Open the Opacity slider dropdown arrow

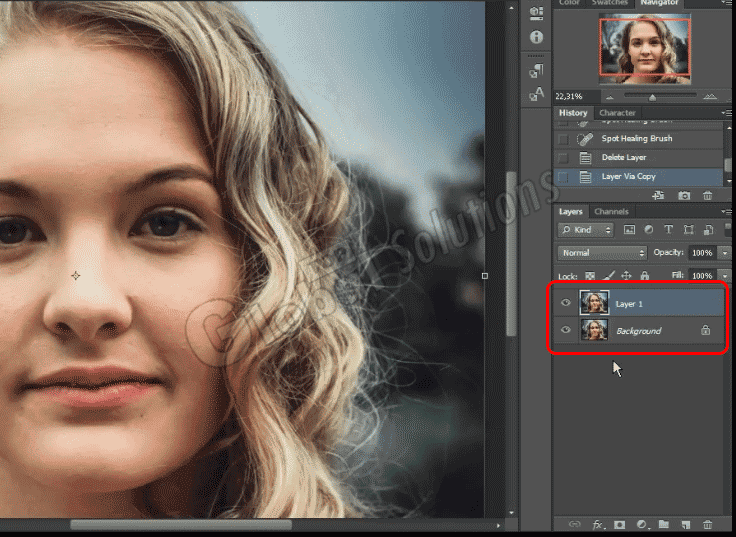725,253
